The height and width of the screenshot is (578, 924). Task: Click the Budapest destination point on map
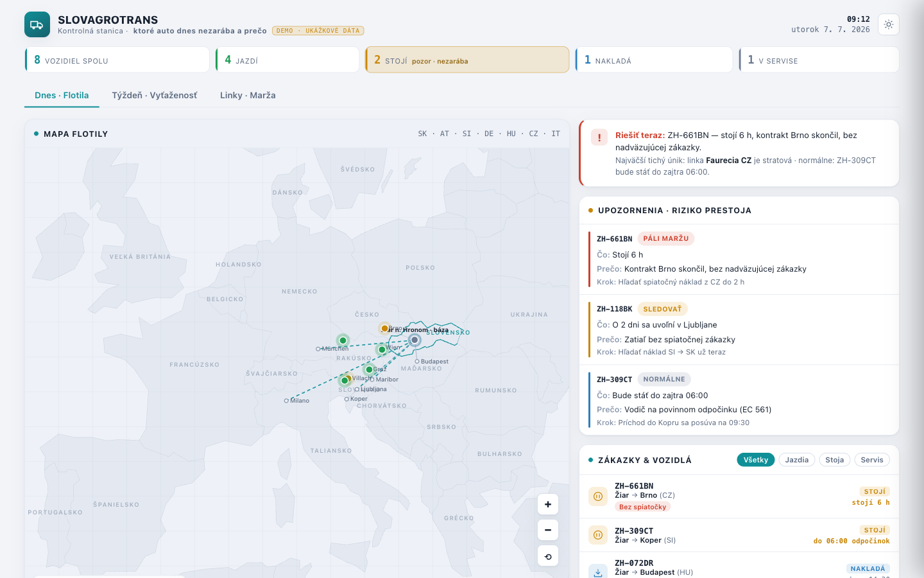coord(417,362)
